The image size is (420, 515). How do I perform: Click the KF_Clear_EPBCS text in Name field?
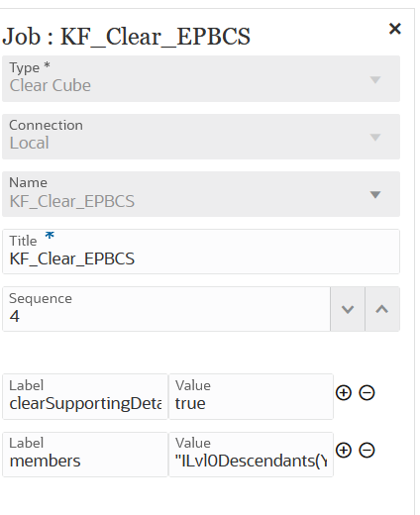coord(72,201)
